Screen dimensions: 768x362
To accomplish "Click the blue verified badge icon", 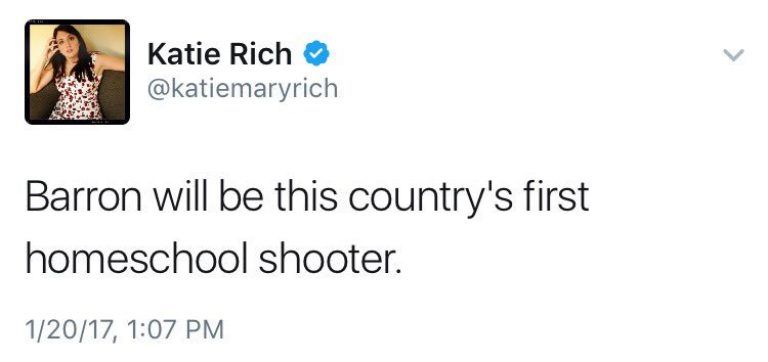I will pos(316,53).
